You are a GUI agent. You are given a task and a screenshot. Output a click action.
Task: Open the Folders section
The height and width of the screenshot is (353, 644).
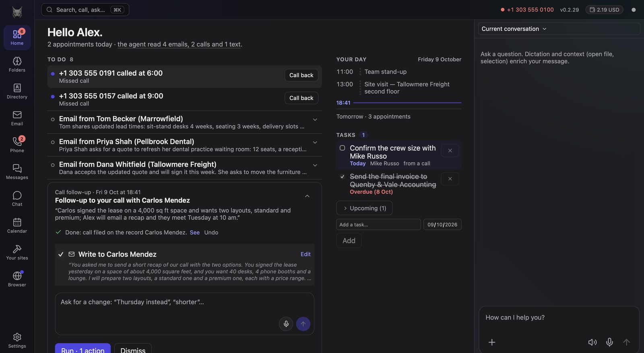pyautogui.click(x=17, y=64)
